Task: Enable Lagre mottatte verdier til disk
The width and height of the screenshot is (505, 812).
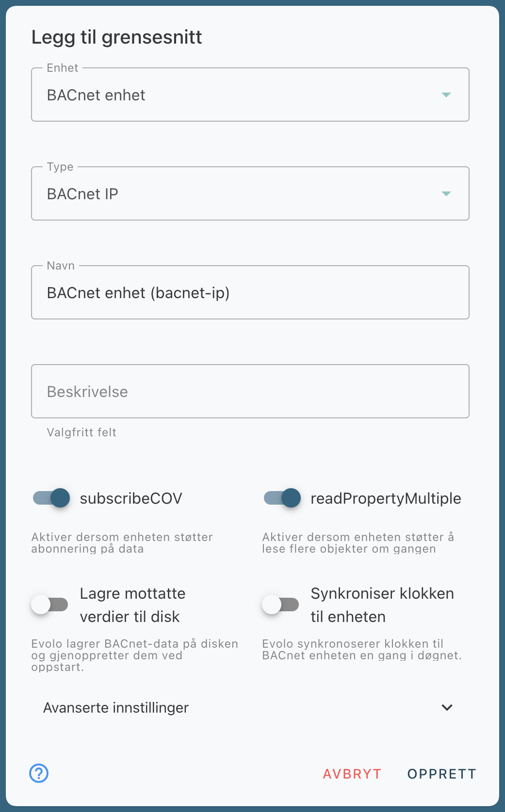Action: point(49,605)
